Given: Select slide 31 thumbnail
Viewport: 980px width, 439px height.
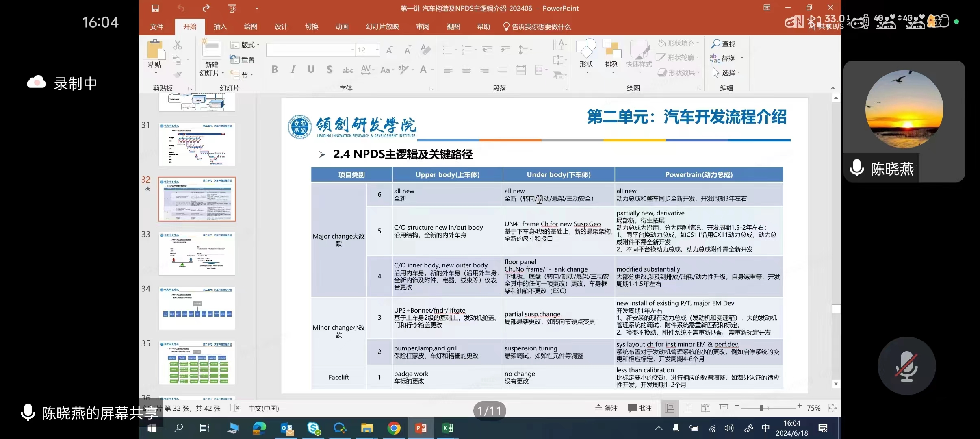Looking at the screenshot, I should coord(197,144).
